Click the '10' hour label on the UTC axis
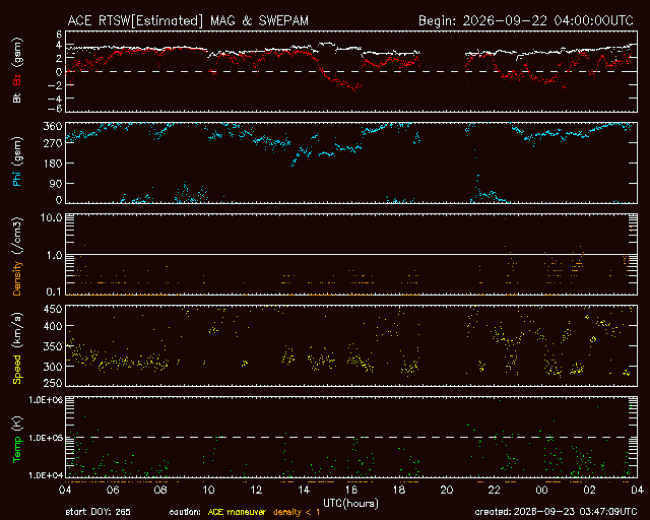650x520 pixels. pyautogui.click(x=208, y=490)
